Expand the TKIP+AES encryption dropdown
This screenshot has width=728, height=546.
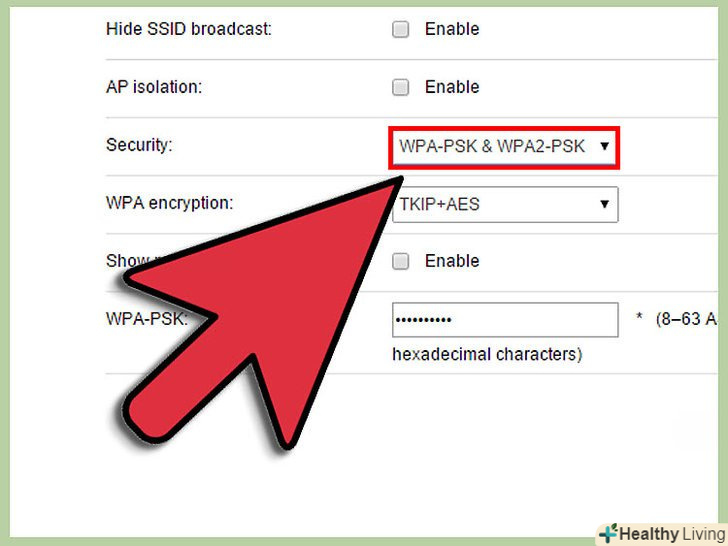pos(505,205)
